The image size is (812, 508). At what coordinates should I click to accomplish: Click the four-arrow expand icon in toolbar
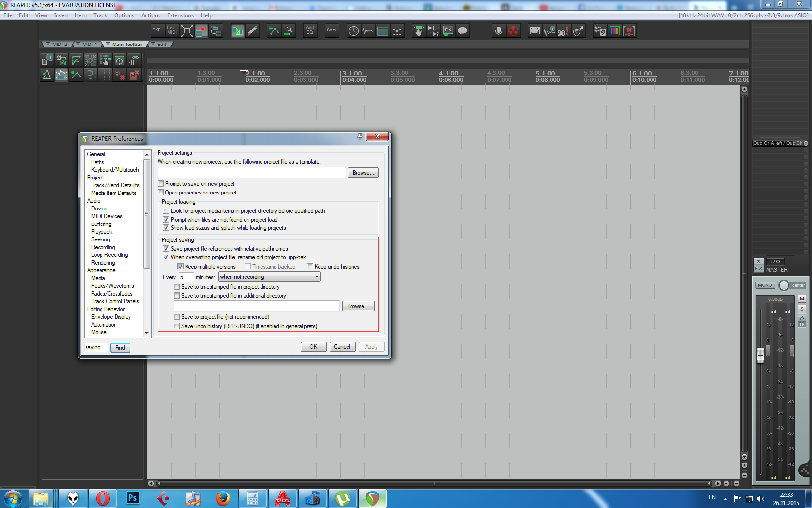(x=187, y=30)
